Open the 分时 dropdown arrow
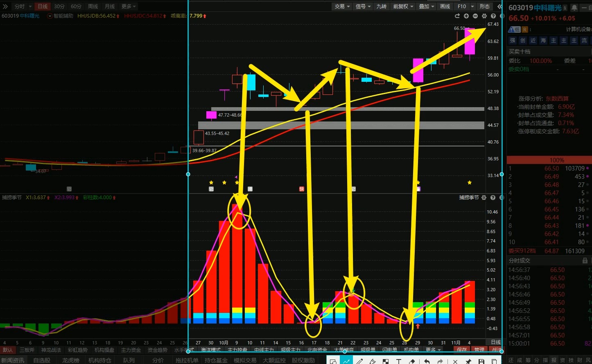Viewport: 592px width, 364px height. [30, 7]
